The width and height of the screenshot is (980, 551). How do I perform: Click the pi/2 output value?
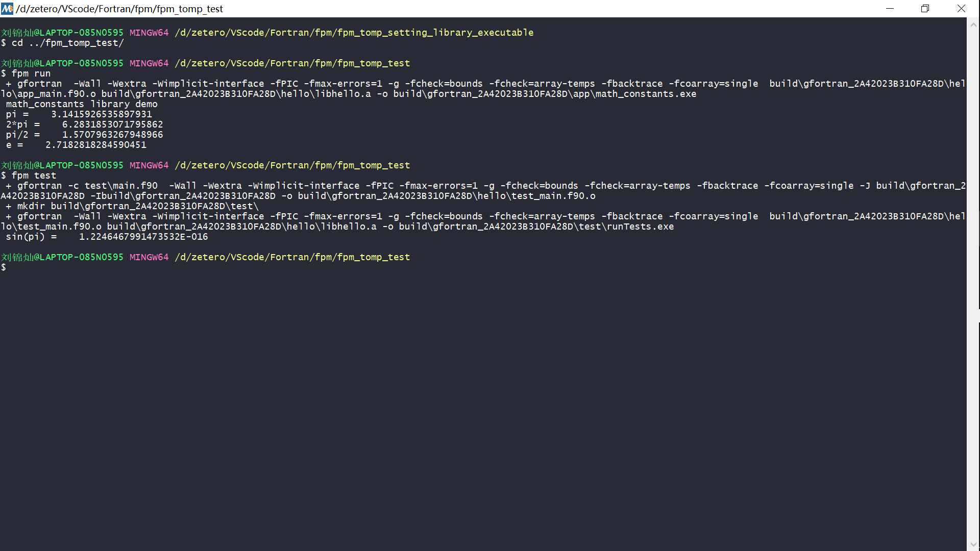[112, 135]
